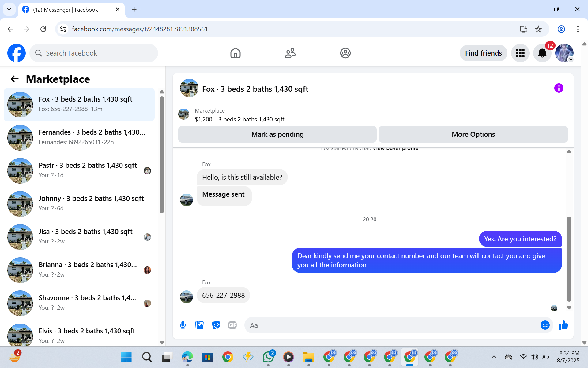Screen dimensions: 588x368
Task: Click Find friends button
Action: pos(483,53)
